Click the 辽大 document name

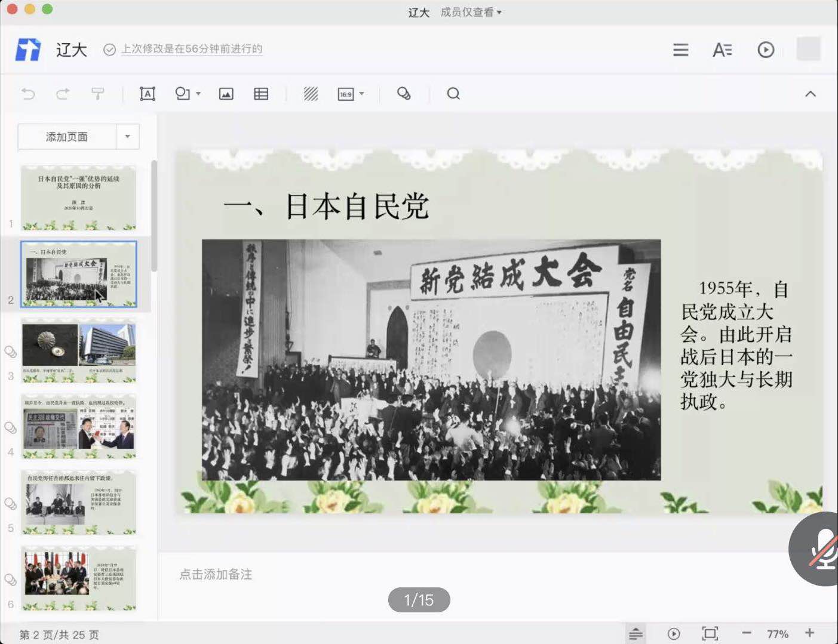pyautogui.click(x=72, y=50)
